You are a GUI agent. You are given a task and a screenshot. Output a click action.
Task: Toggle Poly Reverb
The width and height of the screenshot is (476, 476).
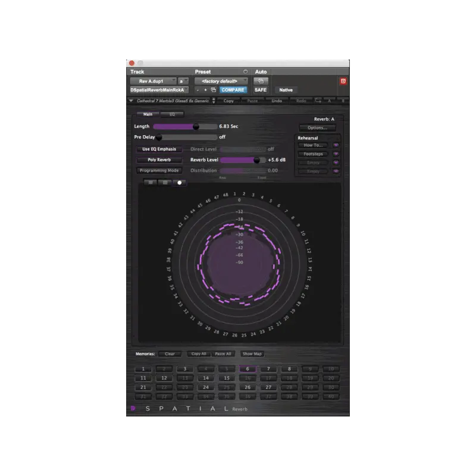tap(159, 159)
